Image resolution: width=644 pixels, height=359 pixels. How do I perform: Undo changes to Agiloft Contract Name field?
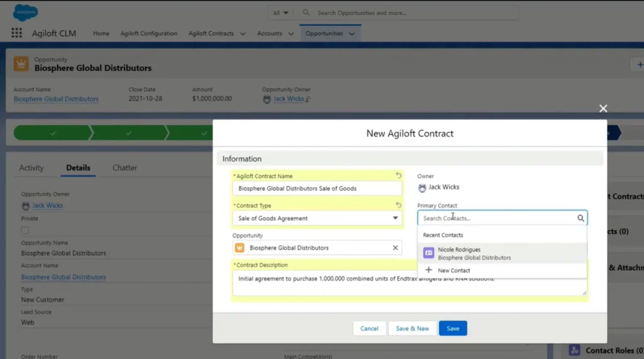coord(398,175)
